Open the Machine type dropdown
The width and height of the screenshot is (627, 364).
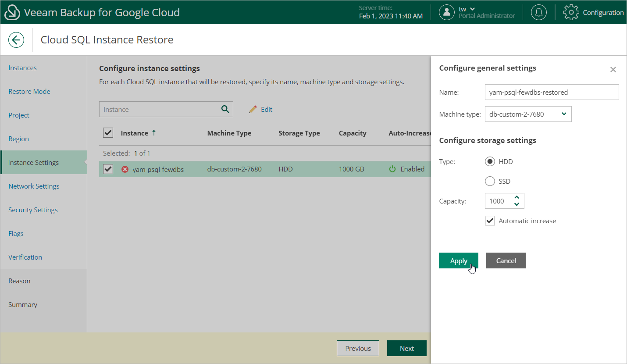coord(528,114)
